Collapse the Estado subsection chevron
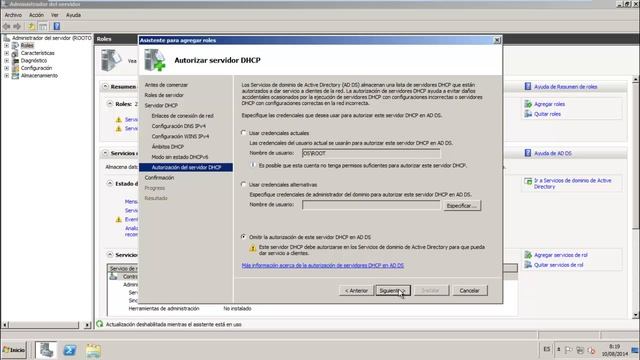Viewport: 640px width, 360px height. click(x=110, y=184)
